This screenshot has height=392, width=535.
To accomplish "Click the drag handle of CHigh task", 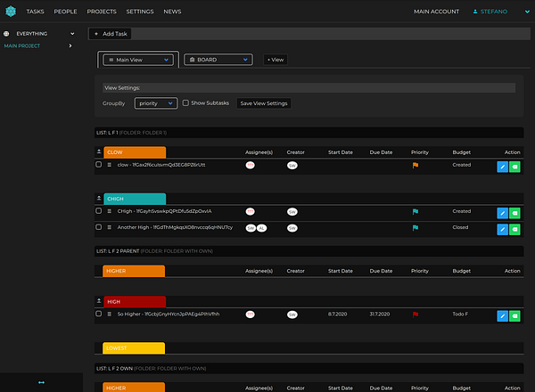I will (x=109, y=211).
